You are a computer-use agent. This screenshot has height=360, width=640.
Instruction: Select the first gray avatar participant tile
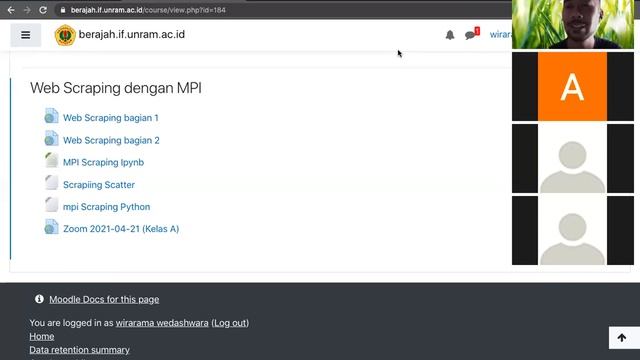click(573, 158)
